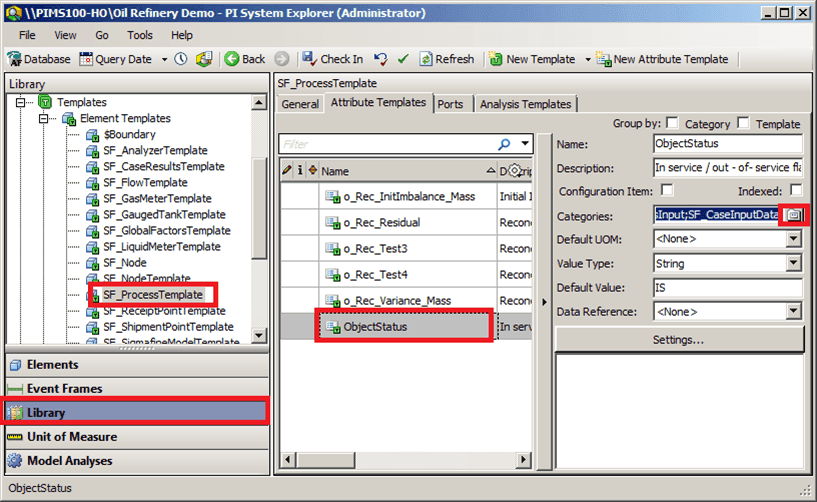Toggle Group by Template checkbox
This screenshot has width=817, height=502.
point(743,123)
